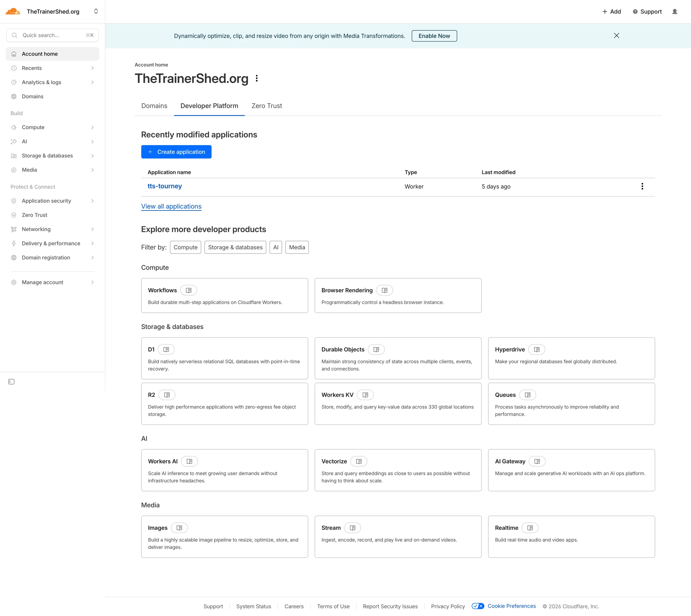Open account options next to TheTrainerShed.org title
The image size is (691, 616).
257,79
